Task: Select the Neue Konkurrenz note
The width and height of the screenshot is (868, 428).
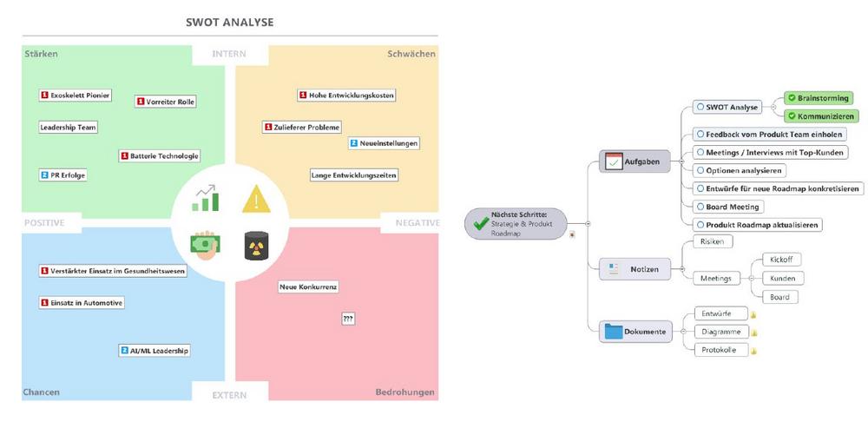Action: (308, 287)
